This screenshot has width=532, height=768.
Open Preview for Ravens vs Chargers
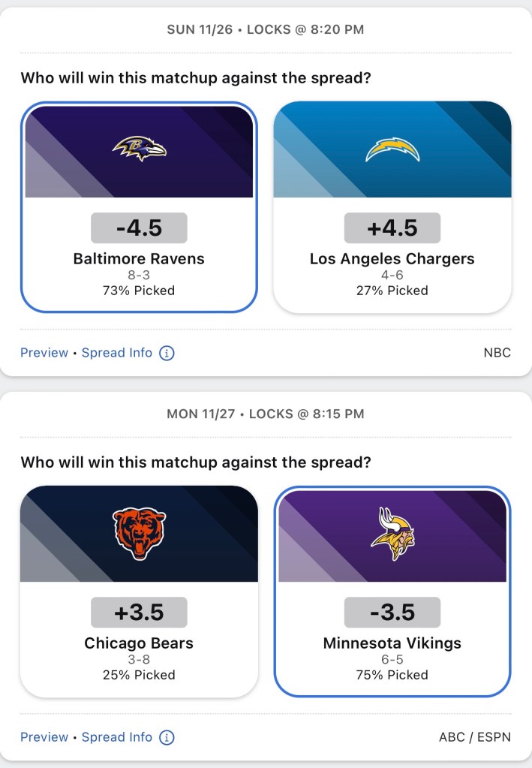[x=44, y=353]
